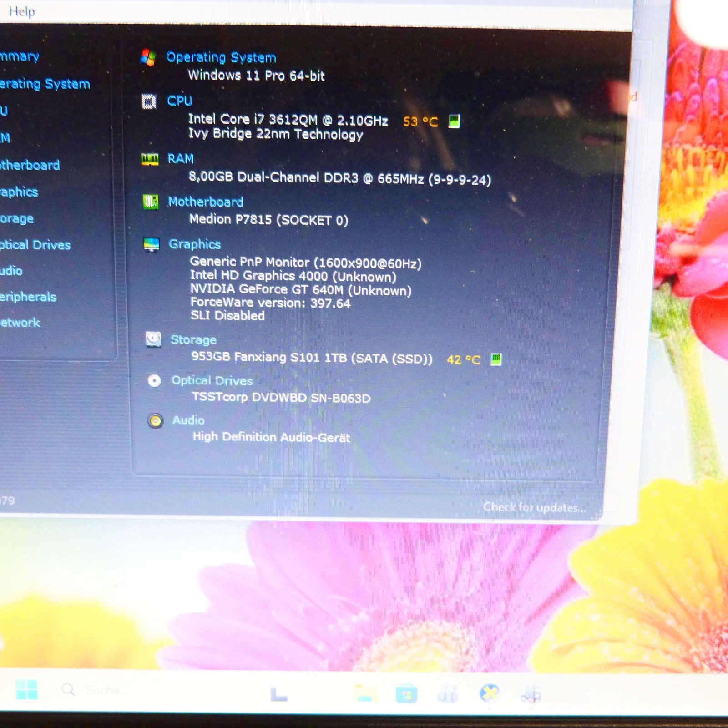Click Medion P7815 motherboard text
The height and width of the screenshot is (728, 728).
pyautogui.click(x=268, y=220)
